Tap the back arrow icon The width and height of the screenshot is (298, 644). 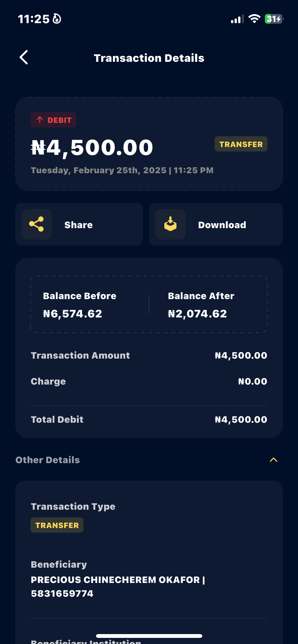click(24, 57)
